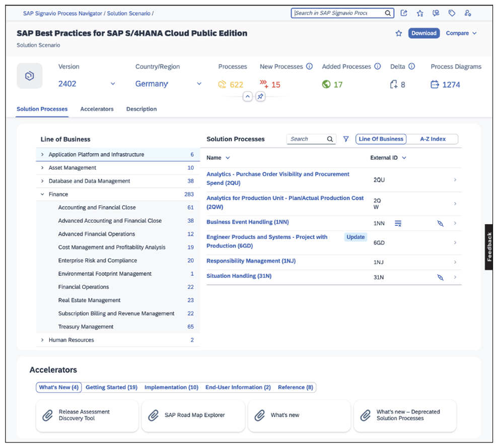The width and height of the screenshot is (498, 448).
Task: Click the list icon on Business Event Handling row
Action: [398, 223]
